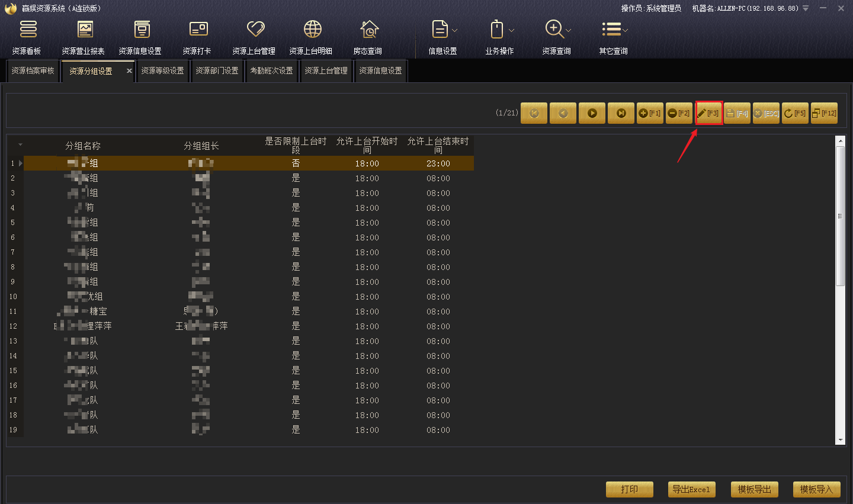
Task: Click the 模板导出 button
Action: [755, 489]
